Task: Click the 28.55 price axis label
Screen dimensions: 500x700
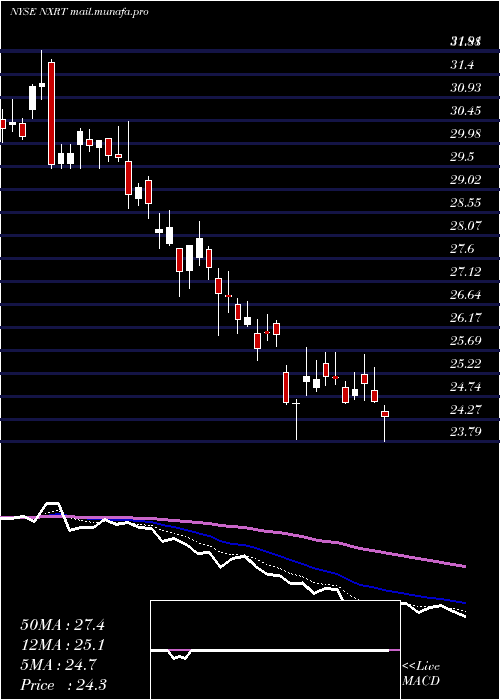Action: click(466, 203)
